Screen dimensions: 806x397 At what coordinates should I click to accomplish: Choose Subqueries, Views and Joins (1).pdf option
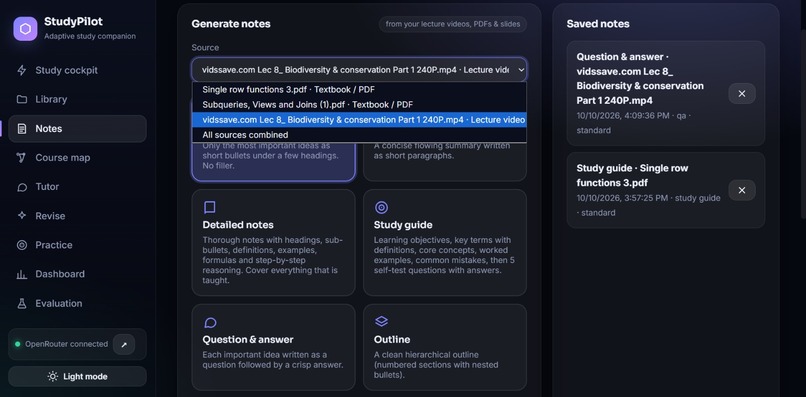click(x=359, y=104)
